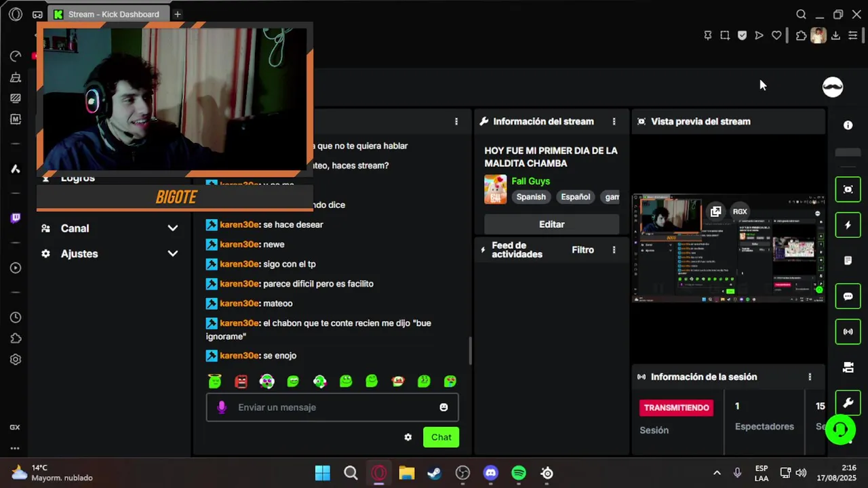Open Feed de actividades options menu
The height and width of the screenshot is (488, 868).
coord(614,250)
